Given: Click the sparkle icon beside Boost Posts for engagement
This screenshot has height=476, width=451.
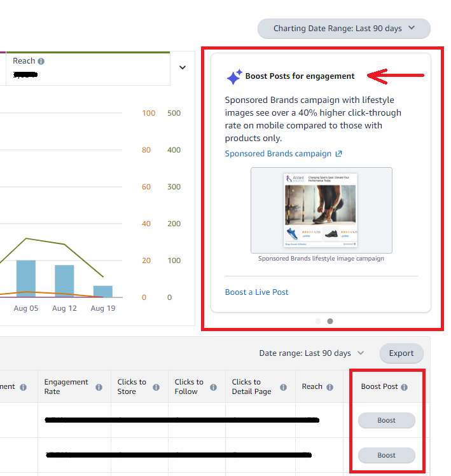Looking at the screenshot, I should click(234, 76).
